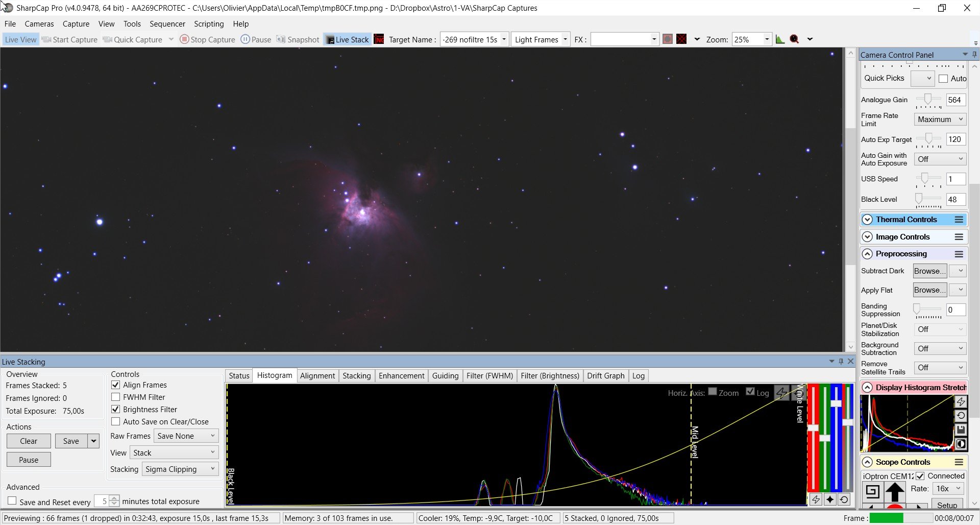Enable the FWHM Filter checkbox

[x=116, y=397]
